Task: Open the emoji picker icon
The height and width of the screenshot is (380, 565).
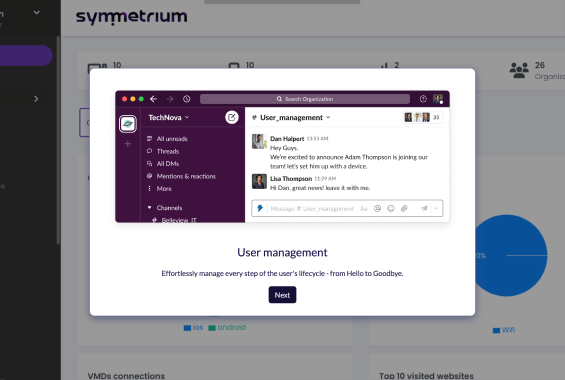Action: (x=391, y=209)
